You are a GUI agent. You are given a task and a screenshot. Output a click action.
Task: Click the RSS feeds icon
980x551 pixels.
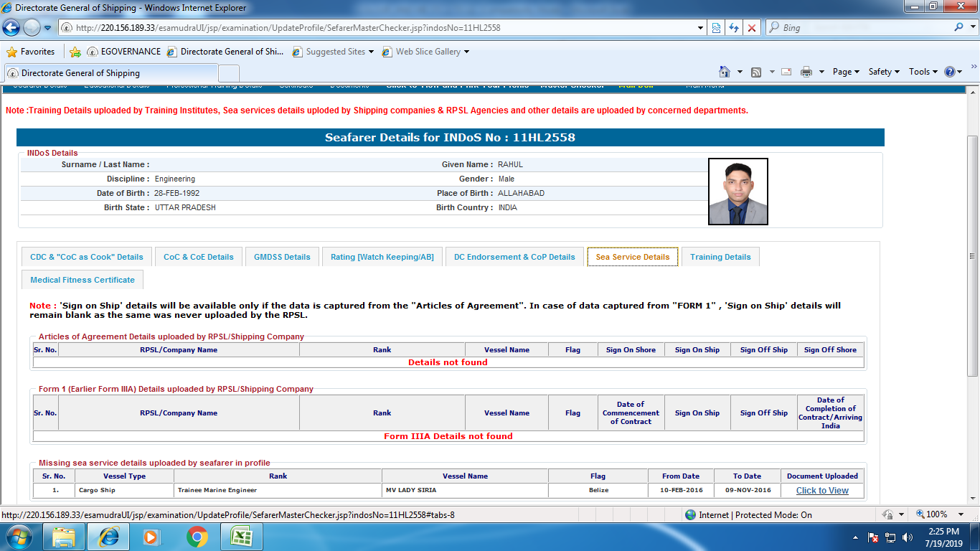(x=755, y=72)
